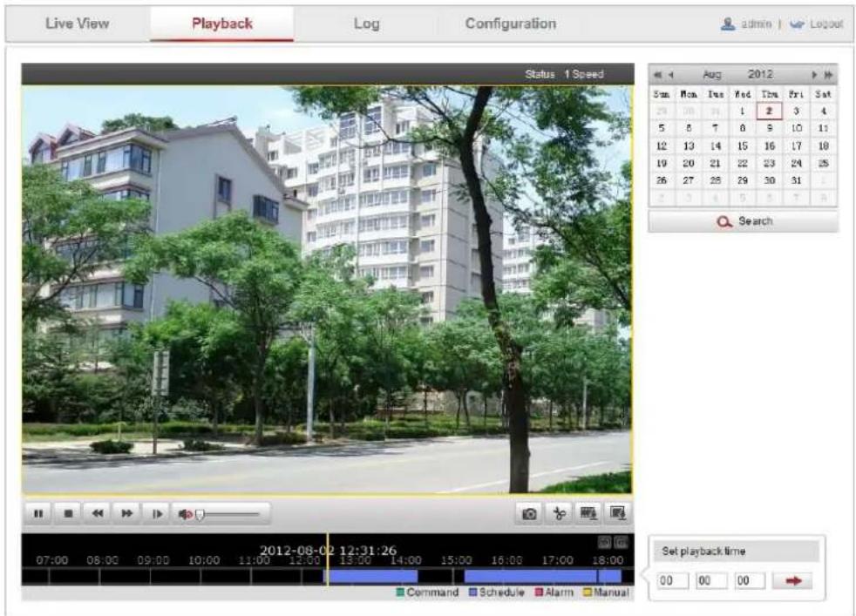Screen dimensions: 856x616
Task: Go to Configuration tab
Action: coord(511,24)
